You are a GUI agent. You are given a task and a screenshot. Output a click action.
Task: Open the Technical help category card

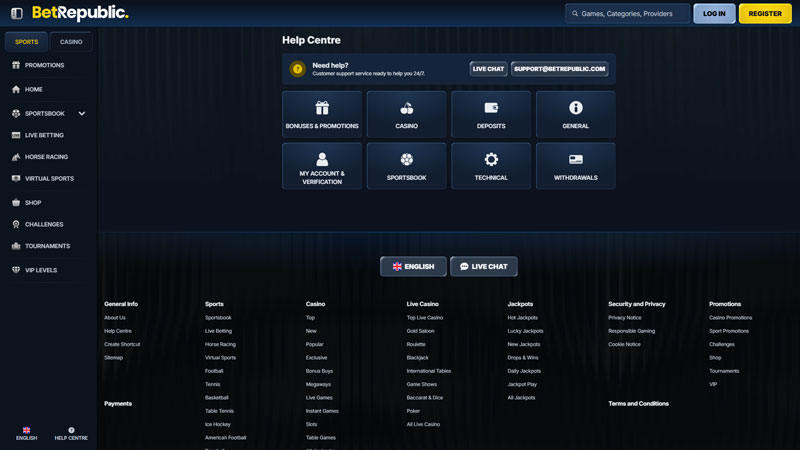(x=491, y=166)
